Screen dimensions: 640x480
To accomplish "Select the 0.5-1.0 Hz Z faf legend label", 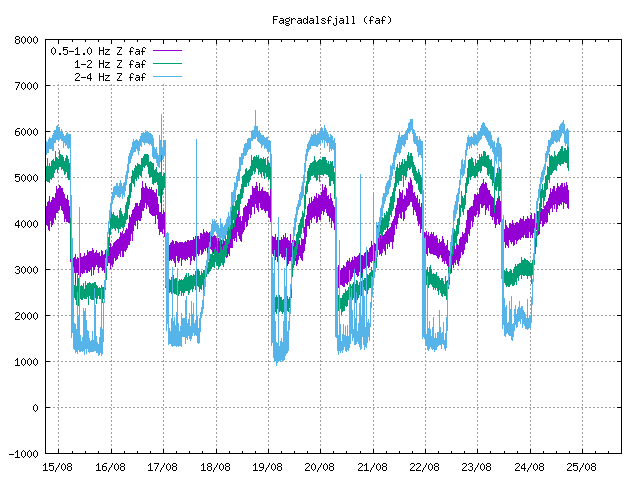I will [98, 50].
